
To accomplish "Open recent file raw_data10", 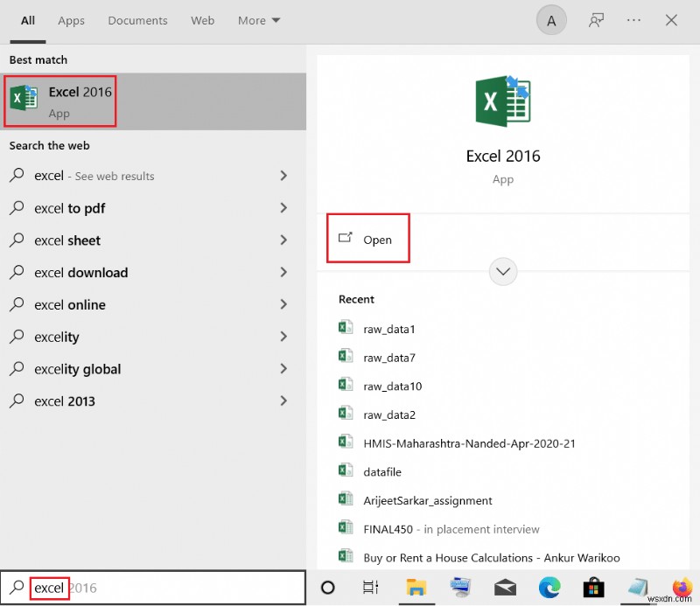I will click(392, 386).
